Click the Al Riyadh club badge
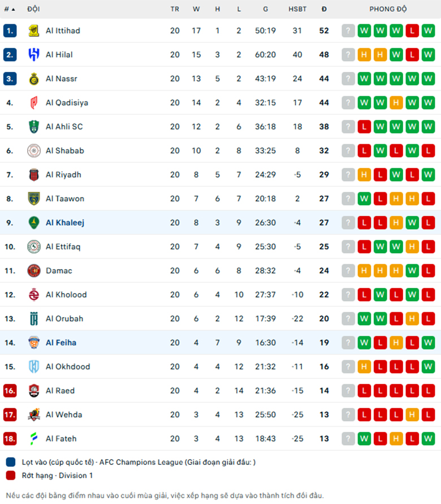 point(34,175)
